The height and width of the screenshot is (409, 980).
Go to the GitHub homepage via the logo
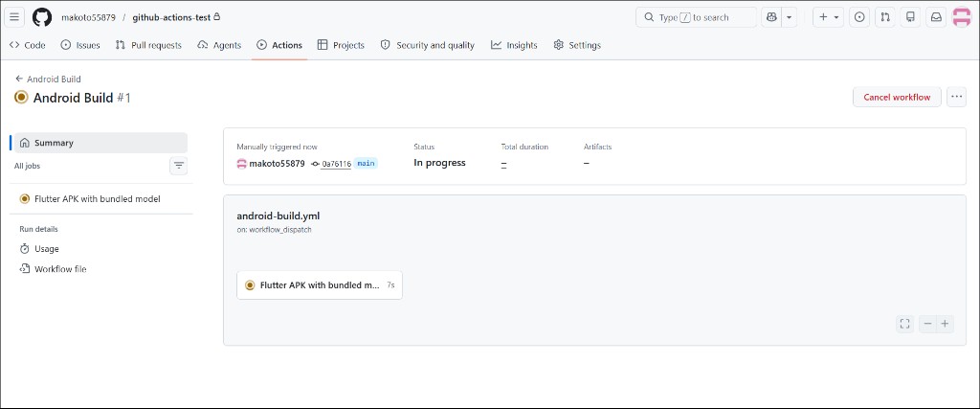(42, 17)
